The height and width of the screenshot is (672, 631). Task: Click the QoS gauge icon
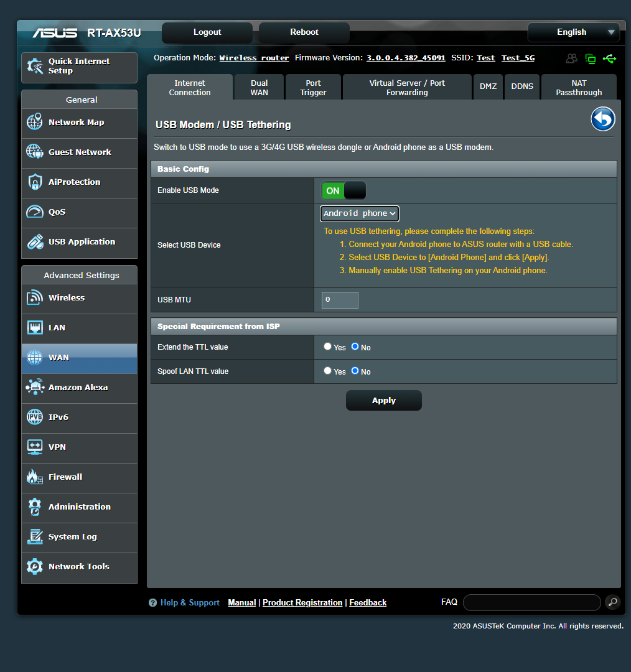35,212
